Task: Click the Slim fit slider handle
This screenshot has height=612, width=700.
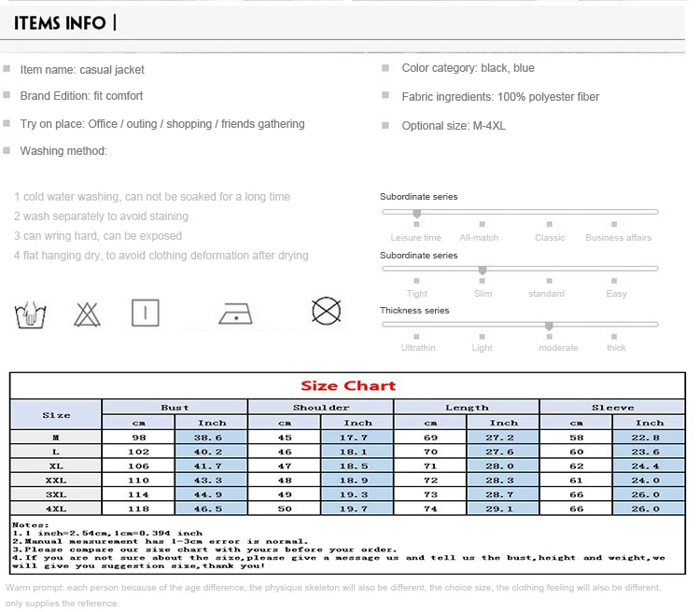Action: [x=483, y=270]
